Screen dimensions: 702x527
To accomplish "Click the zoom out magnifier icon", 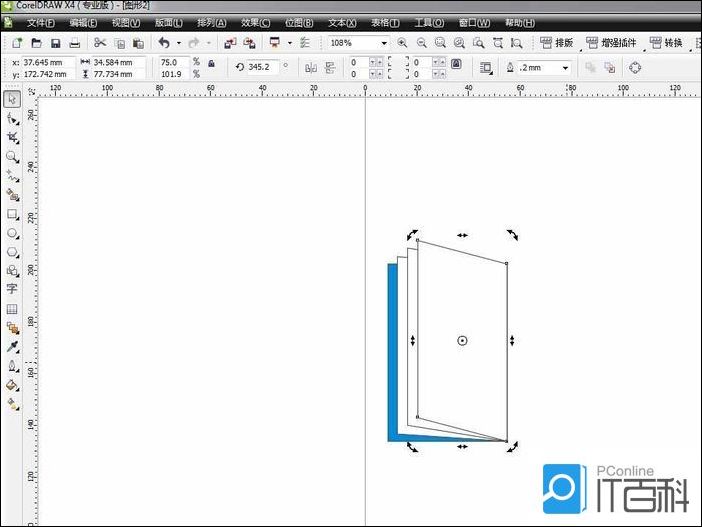I will [421, 43].
